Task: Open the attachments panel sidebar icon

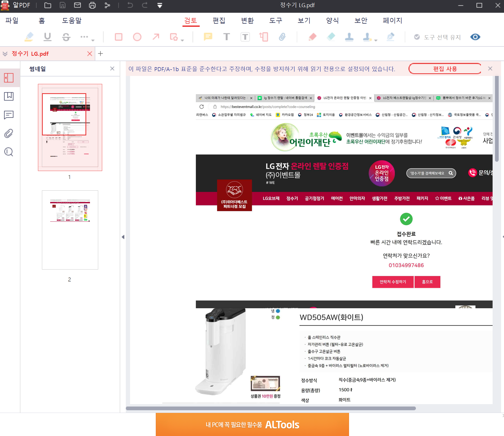Action: tap(9, 133)
